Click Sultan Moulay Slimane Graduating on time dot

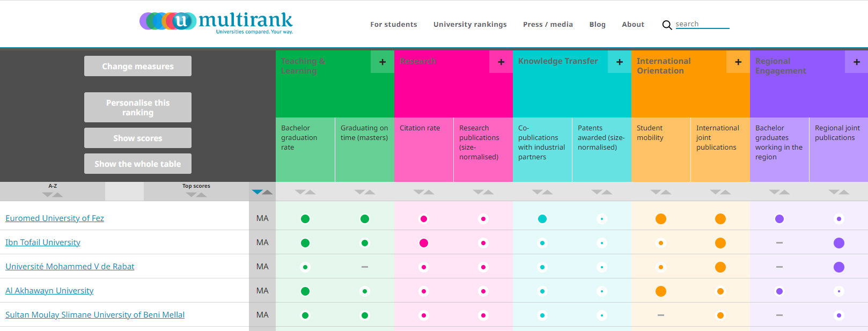[x=365, y=315]
